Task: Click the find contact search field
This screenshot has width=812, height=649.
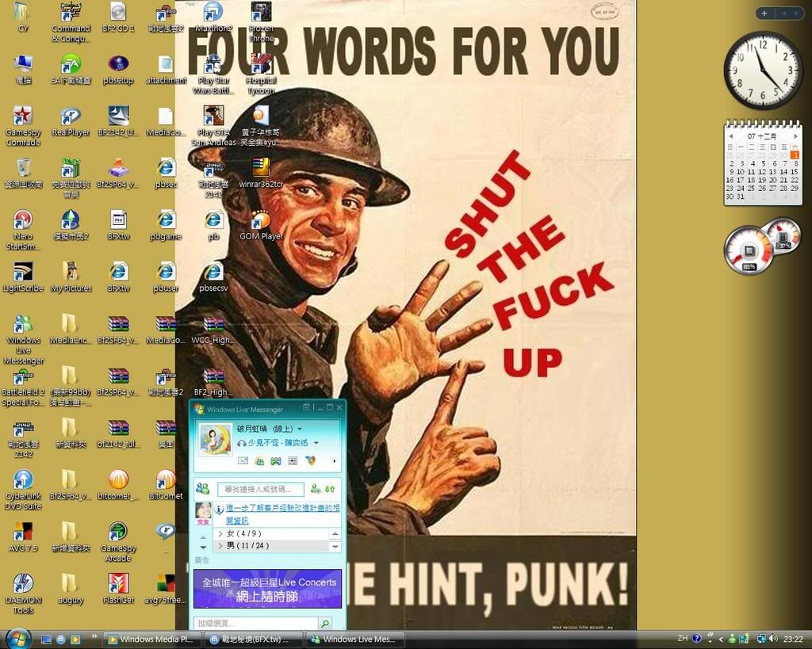Action: [x=260, y=490]
